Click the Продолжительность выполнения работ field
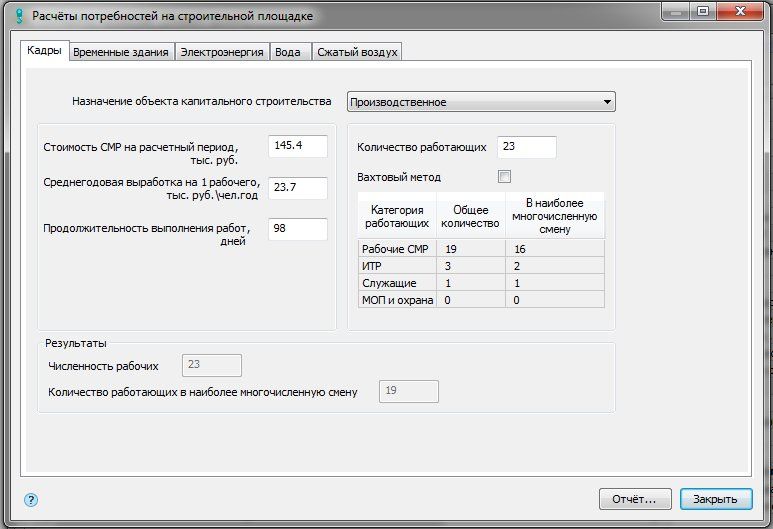Viewport: 773px width, 529px height. coord(298,229)
